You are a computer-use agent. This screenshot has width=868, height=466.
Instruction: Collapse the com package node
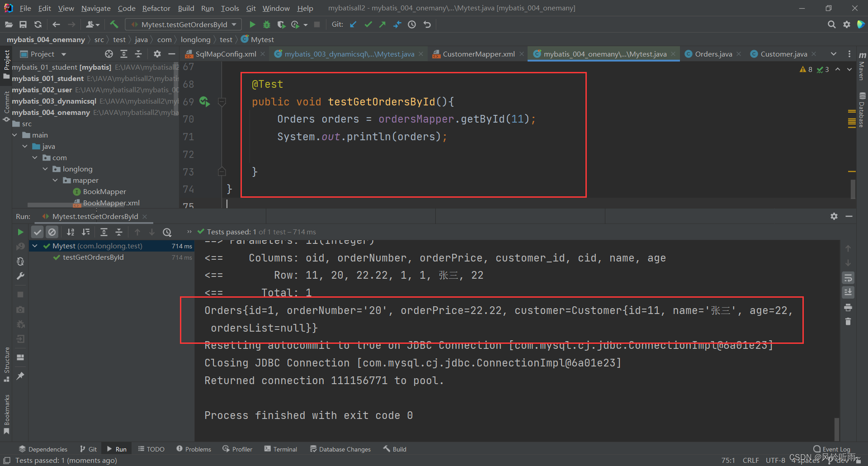point(35,157)
